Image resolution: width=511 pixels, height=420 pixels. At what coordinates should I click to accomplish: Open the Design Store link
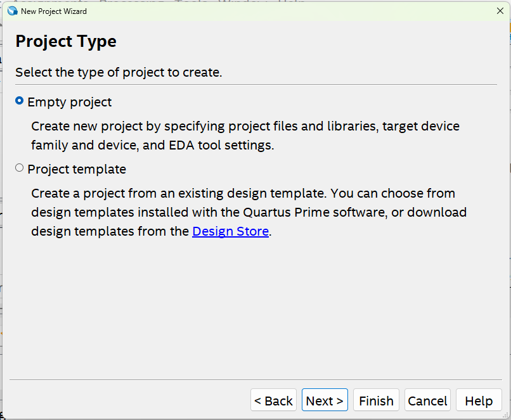click(230, 231)
